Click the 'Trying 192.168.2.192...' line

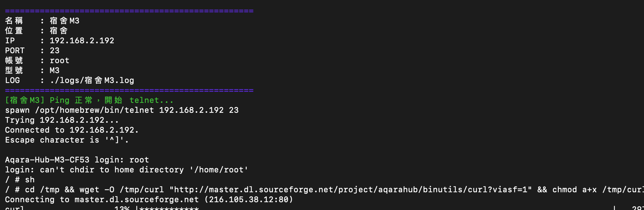coord(62,120)
